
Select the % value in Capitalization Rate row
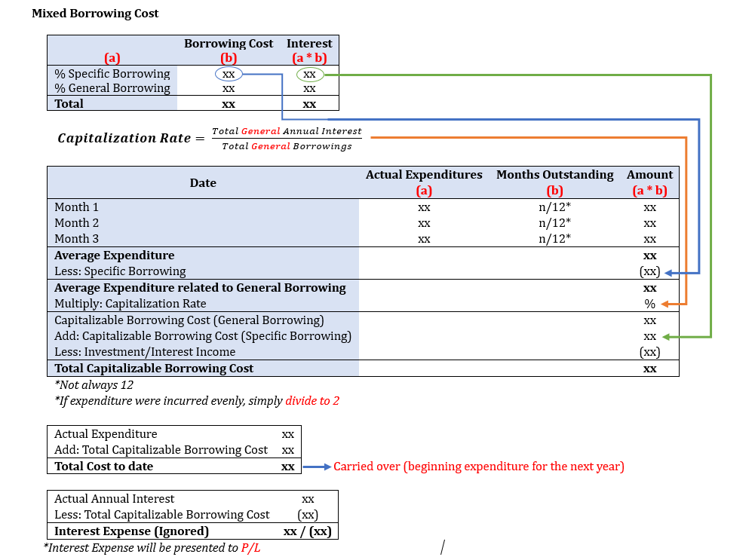(649, 304)
